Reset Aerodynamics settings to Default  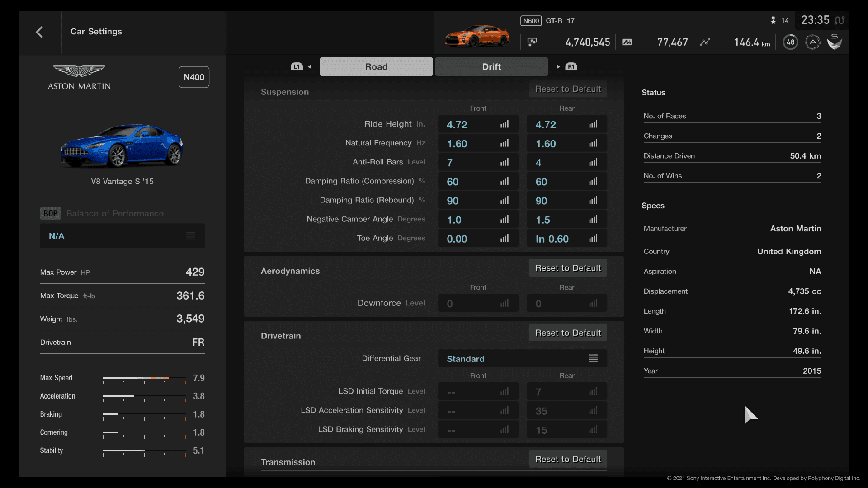[x=567, y=267]
